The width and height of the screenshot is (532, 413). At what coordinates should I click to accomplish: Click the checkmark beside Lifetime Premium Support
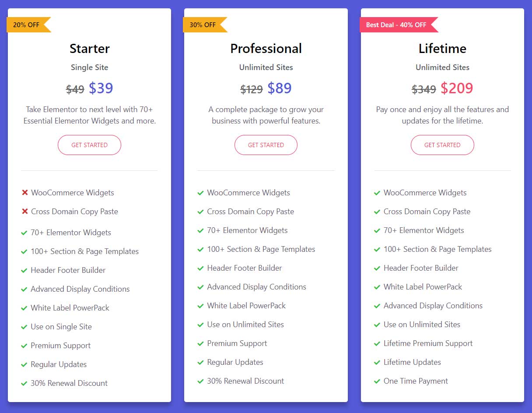(x=377, y=343)
